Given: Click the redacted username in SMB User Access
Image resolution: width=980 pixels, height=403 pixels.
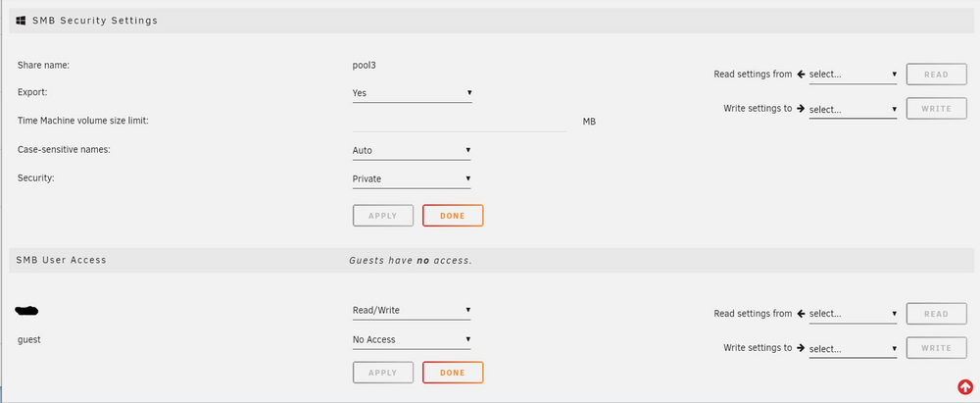Looking at the screenshot, I should [x=26, y=310].
